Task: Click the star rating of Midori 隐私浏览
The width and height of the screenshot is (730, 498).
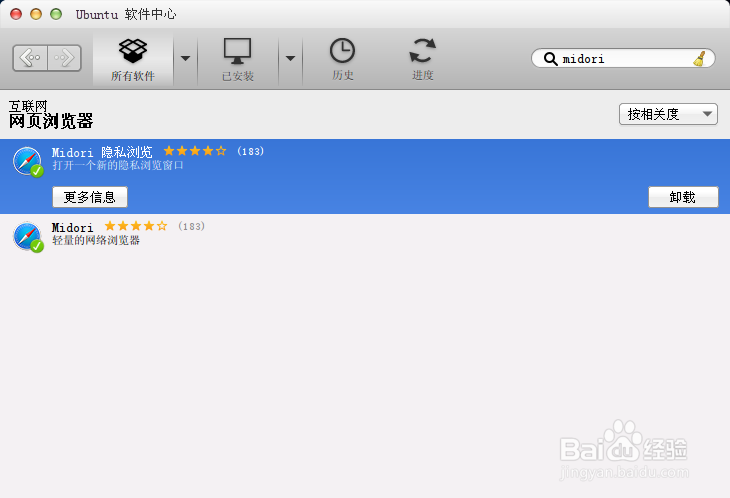Action: pyautogui.click(x=195, y=151)
